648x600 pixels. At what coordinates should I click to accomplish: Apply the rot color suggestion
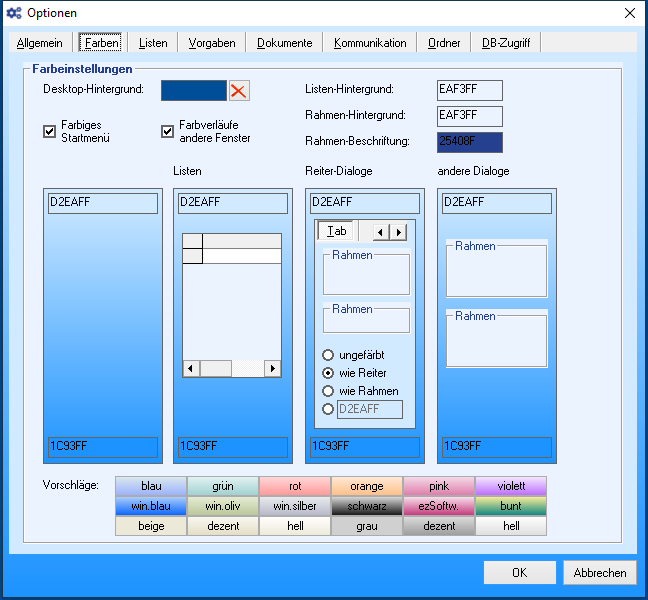point(295,486)
